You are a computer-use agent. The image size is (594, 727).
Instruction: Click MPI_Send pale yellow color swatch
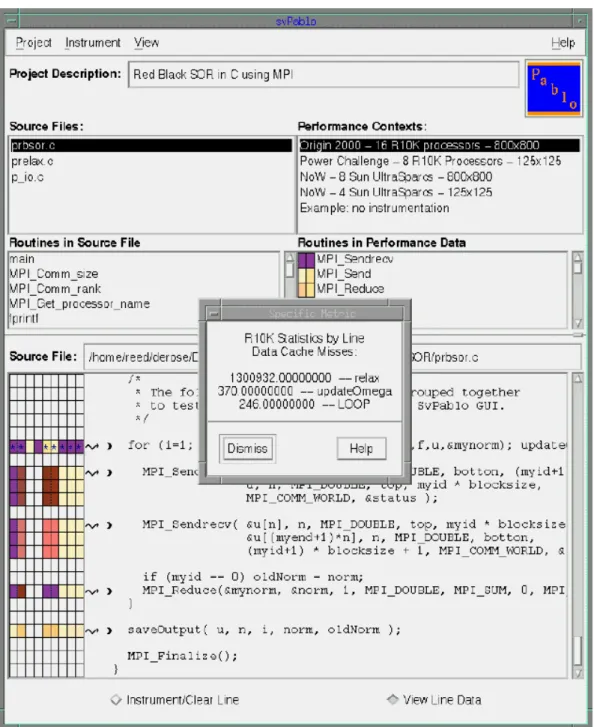tap(306, 274)
